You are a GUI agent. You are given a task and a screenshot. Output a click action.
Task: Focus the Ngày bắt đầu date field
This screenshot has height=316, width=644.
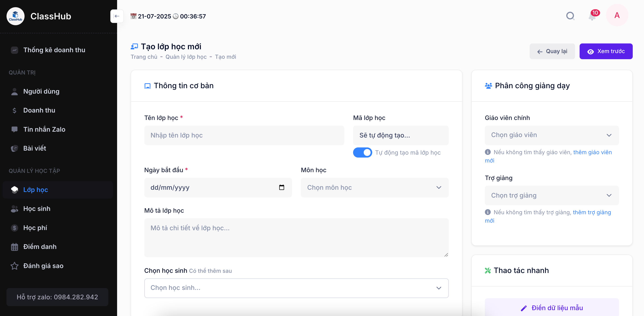click(x=218, y=187)
